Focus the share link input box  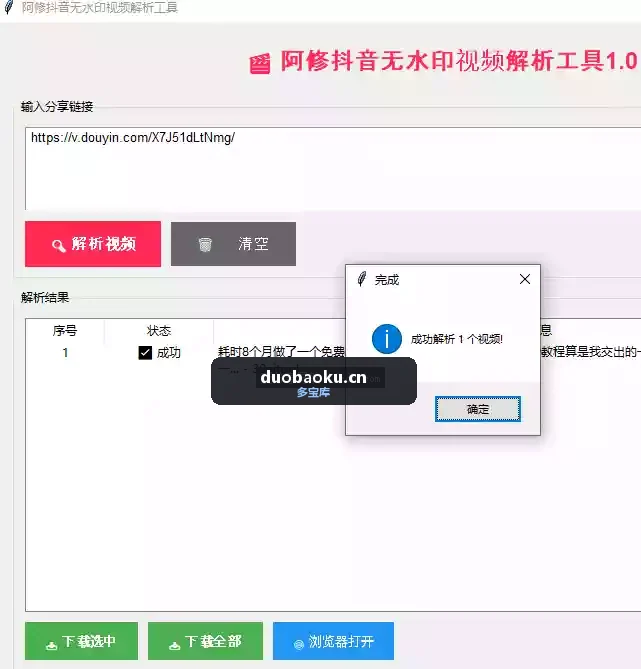(x=333, y=168)
